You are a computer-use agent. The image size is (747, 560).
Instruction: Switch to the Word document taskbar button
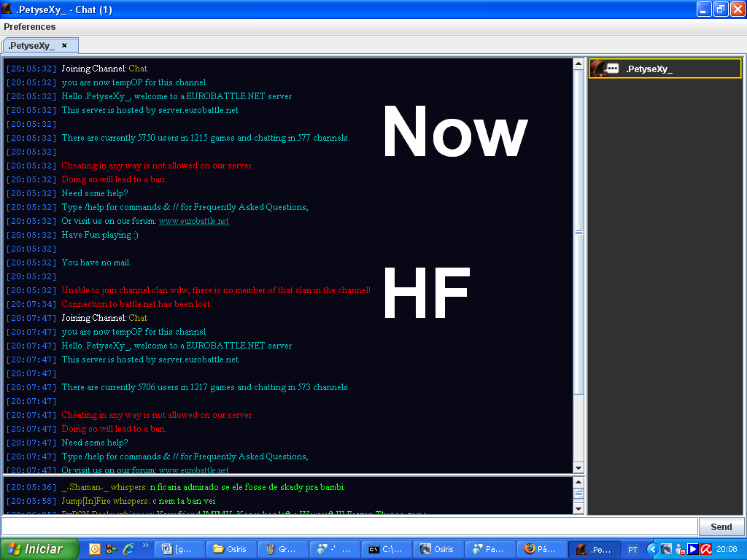coord(181,550)
